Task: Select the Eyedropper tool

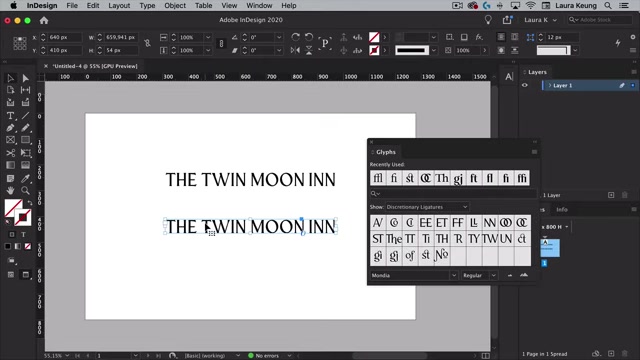Action: pyautogui.click(x=25, y=178)
